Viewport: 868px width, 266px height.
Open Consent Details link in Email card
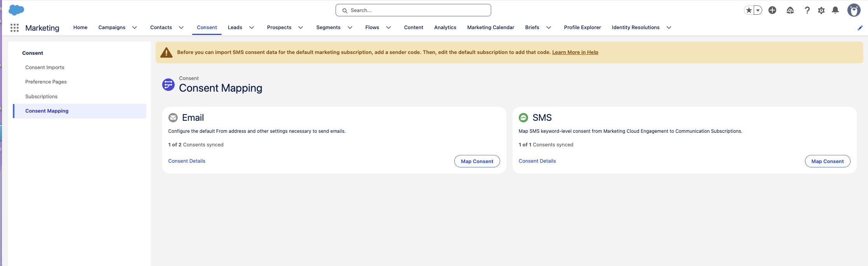point(187,161)
